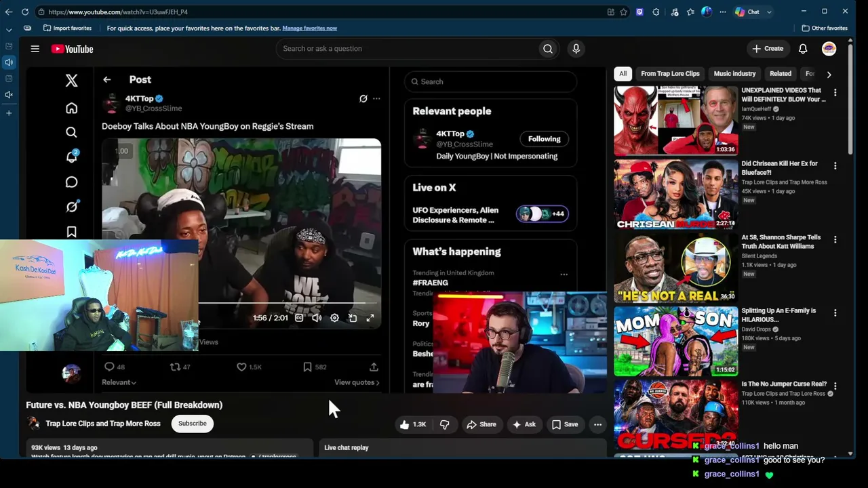This screenshot has width=868, height=488.
Task: Share the video via Share button
Action: (x=481, y=424)
